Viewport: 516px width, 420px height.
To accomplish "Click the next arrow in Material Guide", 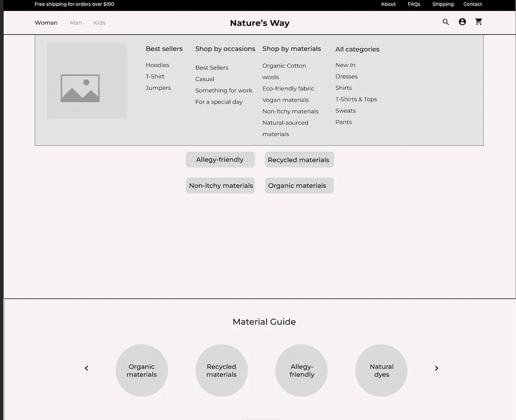I will pos(436,368).
